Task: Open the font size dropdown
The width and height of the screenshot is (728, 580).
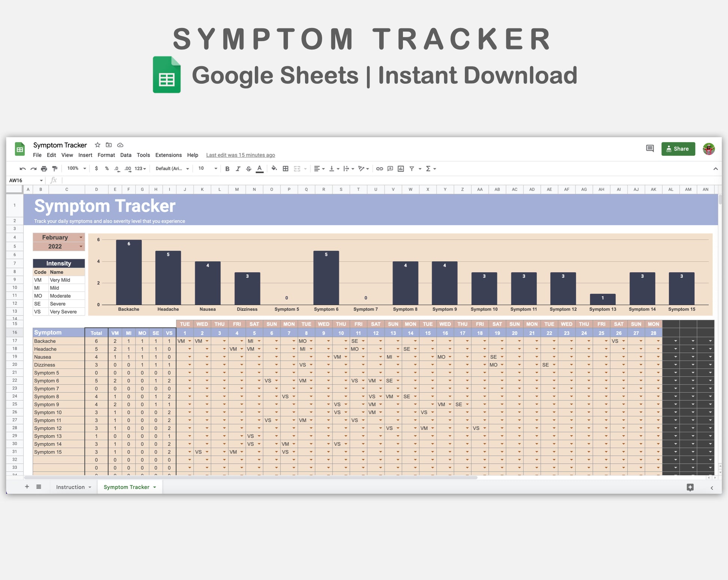Action: click(x=208, y=169)
